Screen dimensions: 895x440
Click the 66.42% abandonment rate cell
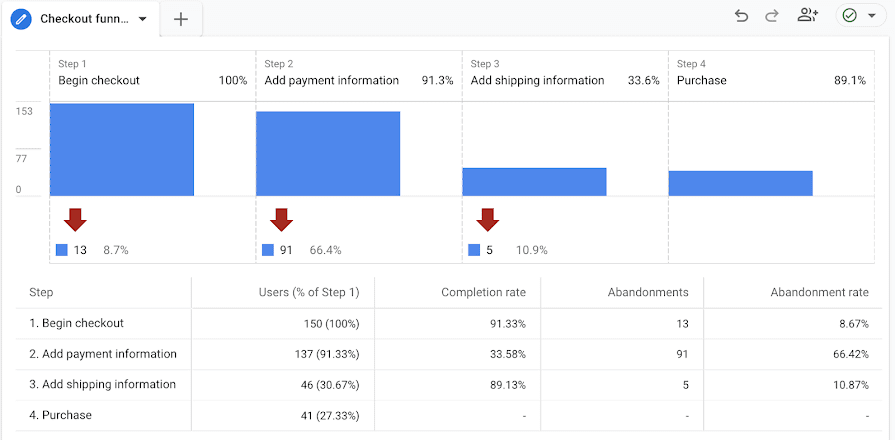[850, 354]
